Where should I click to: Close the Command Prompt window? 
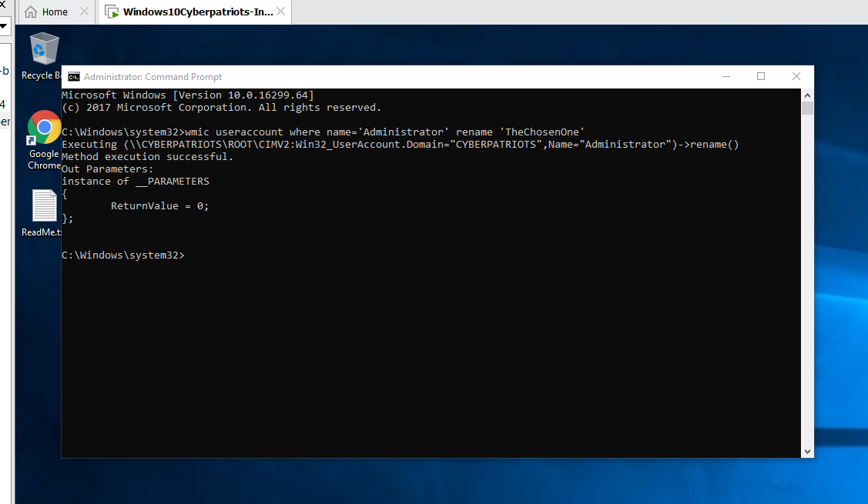pyautogui.click(x=796, y=76)
